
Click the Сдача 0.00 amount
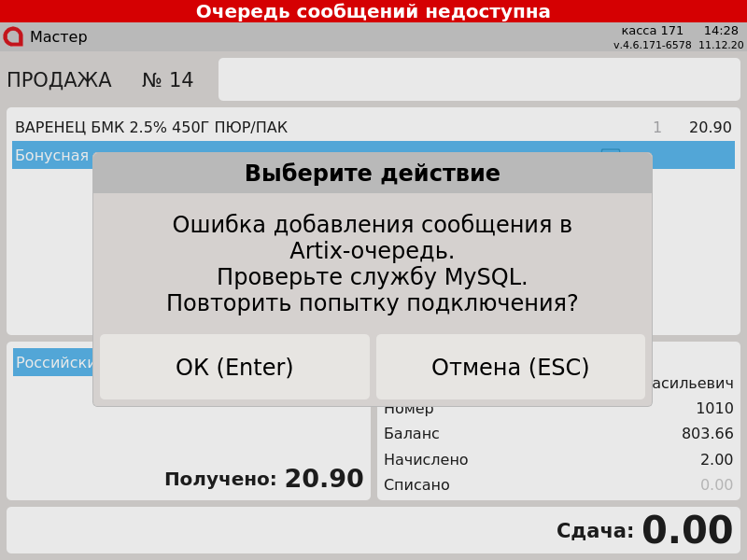pos(686,531)
